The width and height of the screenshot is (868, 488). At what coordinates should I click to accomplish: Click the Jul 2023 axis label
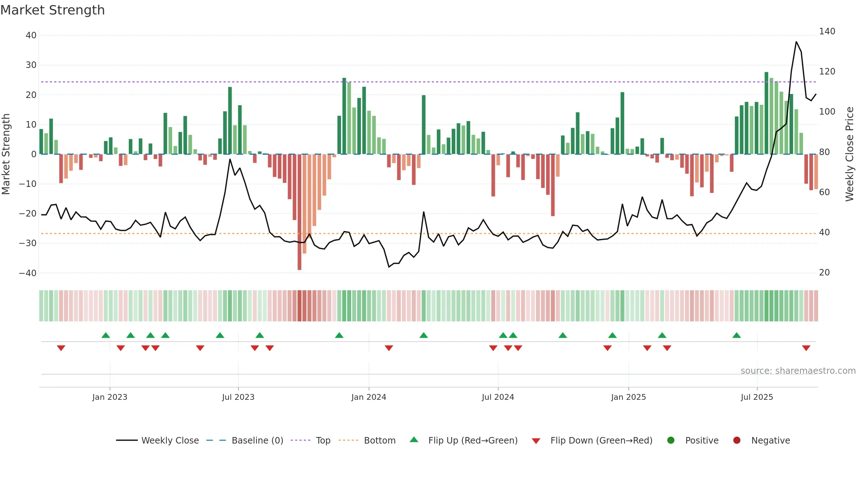[238, 397]
